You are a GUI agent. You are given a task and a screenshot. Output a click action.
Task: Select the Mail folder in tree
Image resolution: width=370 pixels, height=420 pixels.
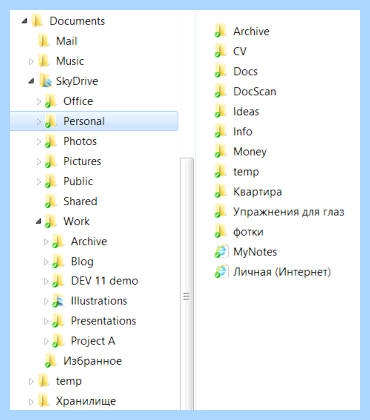point(67,41)
